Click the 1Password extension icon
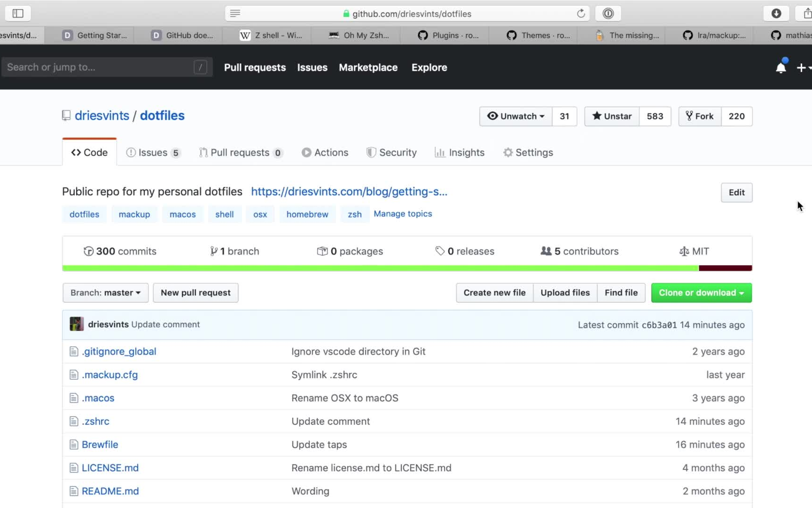 coord(608,14)
